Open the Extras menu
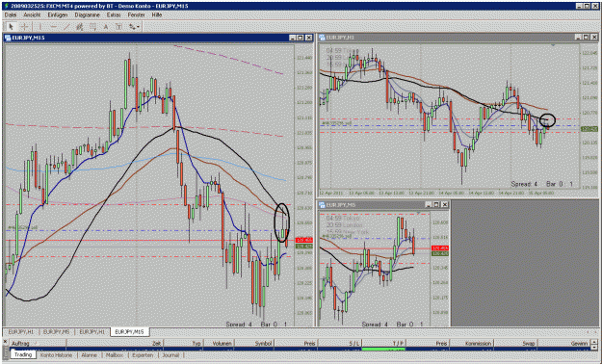 click(114, 14)
